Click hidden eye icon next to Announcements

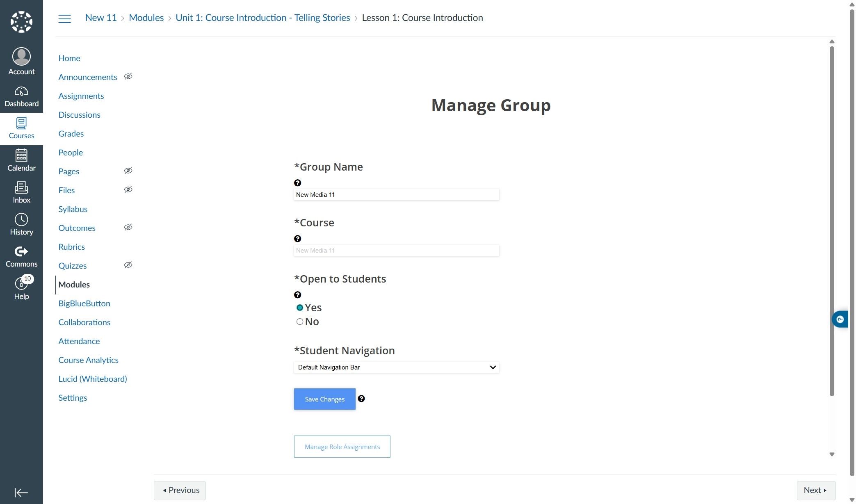coord(128,77)
